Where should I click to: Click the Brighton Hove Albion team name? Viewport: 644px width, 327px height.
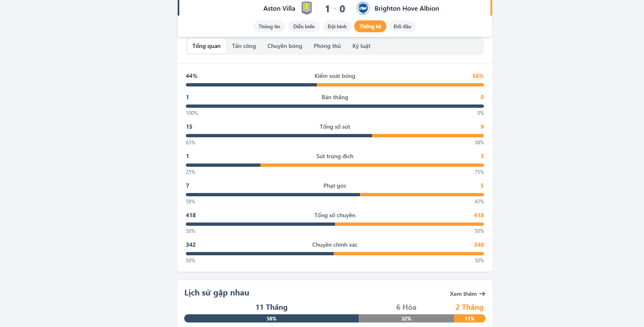pyautogui.click(x=407, y=9)
